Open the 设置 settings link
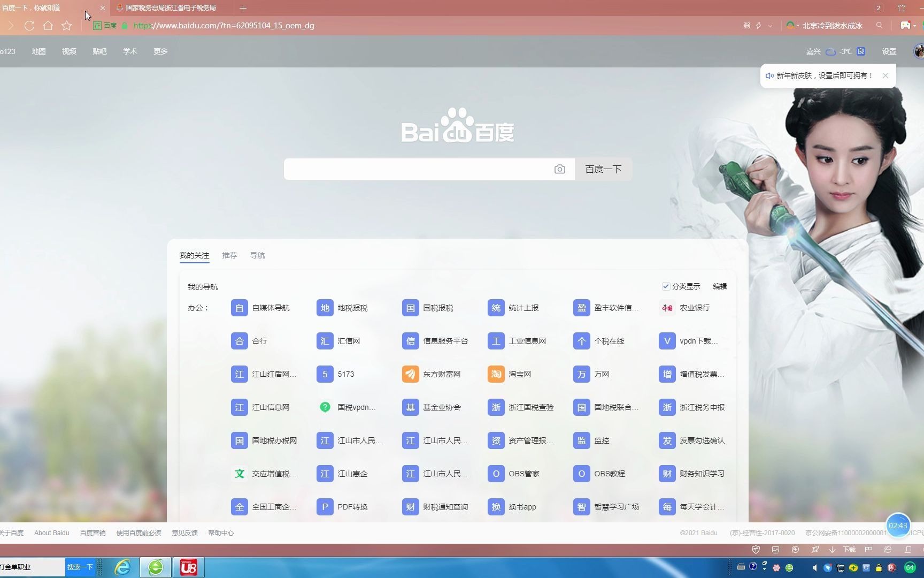 889,51
